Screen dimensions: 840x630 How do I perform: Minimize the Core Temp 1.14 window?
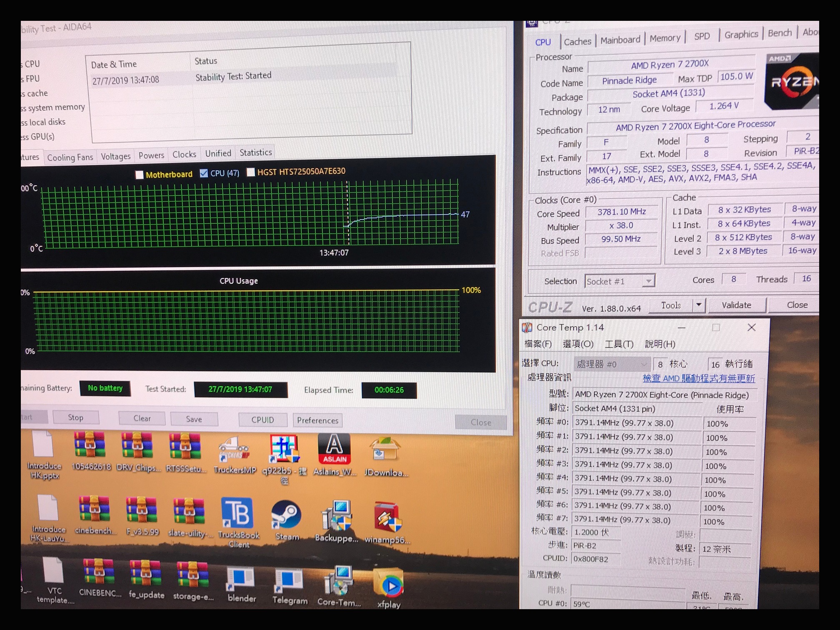coord(682,327)
